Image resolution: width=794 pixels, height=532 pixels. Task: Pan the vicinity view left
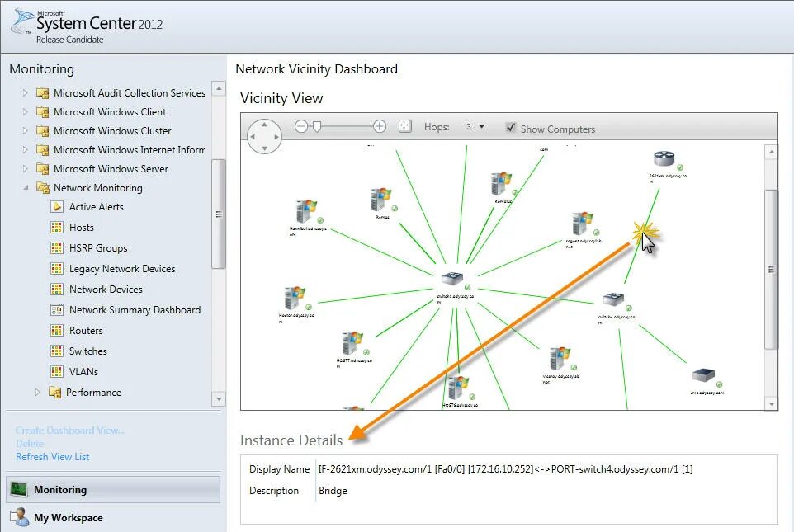[253, 137]
